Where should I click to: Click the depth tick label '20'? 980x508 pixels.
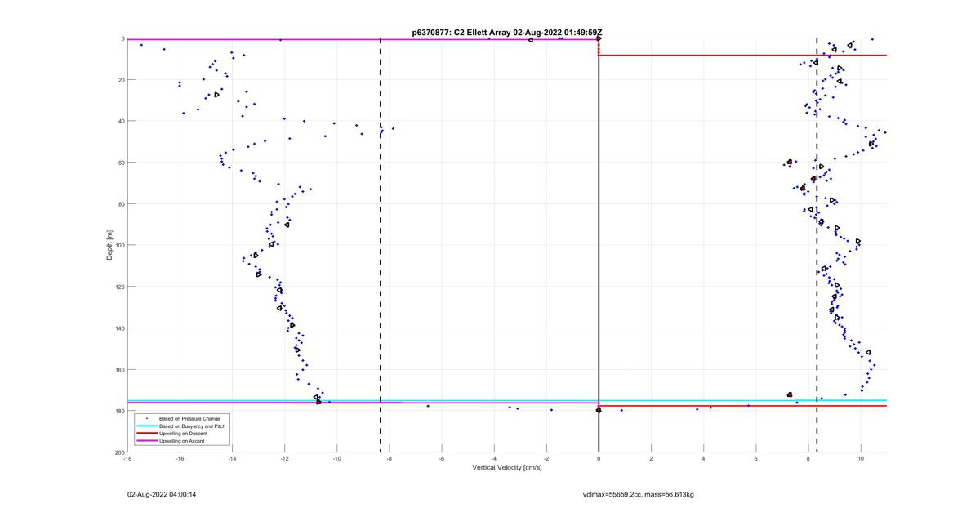(121, 80)
